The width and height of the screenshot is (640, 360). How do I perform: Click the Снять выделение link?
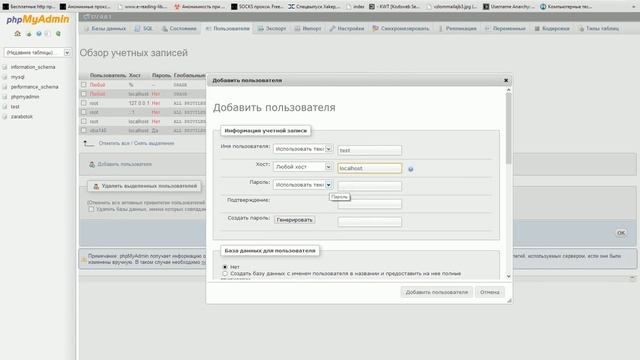(x=154, y=143)
